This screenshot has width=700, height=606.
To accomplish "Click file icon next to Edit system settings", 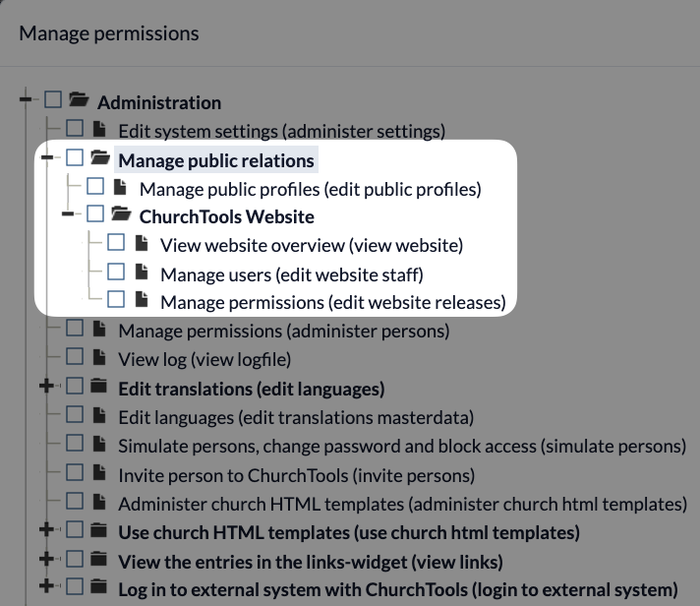I will (x=98, y=129).
